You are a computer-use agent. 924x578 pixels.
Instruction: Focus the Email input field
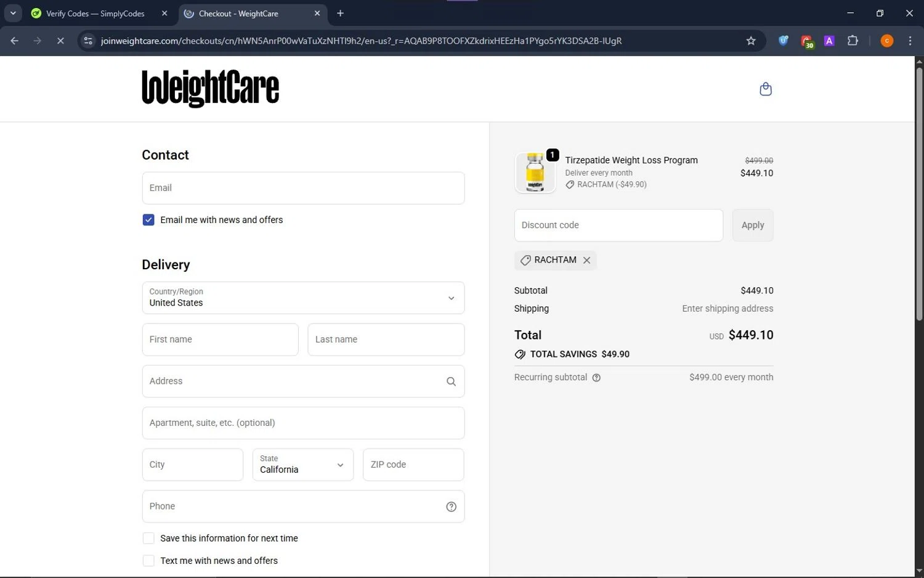click(303, 188)
